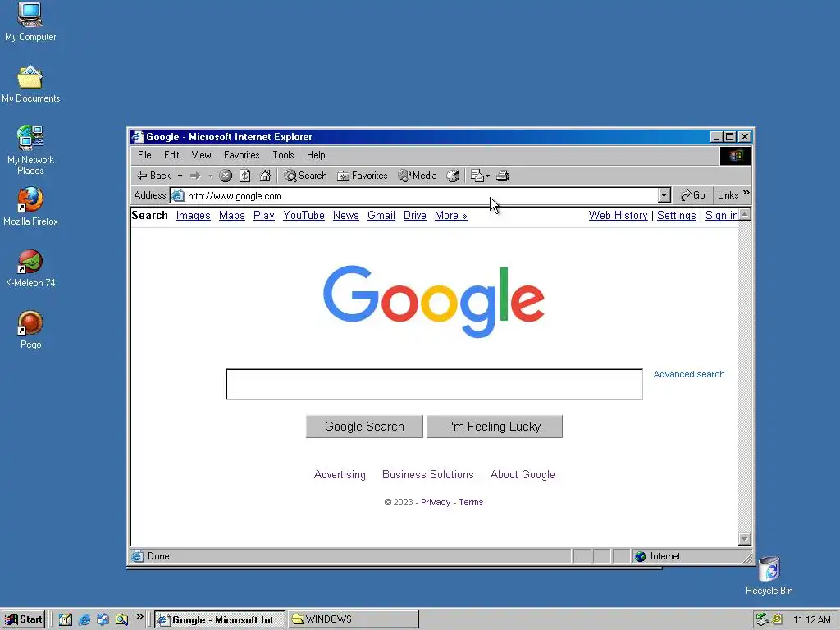Open the Address bar dropdown list
The height and width of the screenshot is (630, 840).
tap(664, 195)
